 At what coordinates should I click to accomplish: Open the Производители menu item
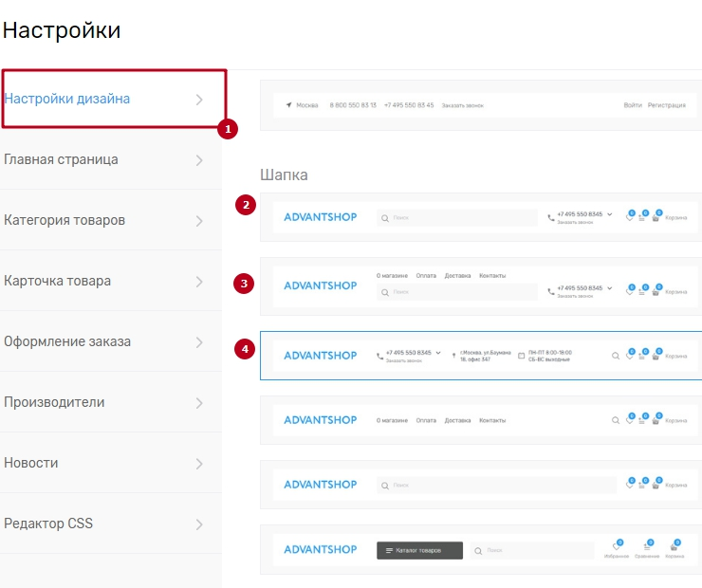coord(54,402)
